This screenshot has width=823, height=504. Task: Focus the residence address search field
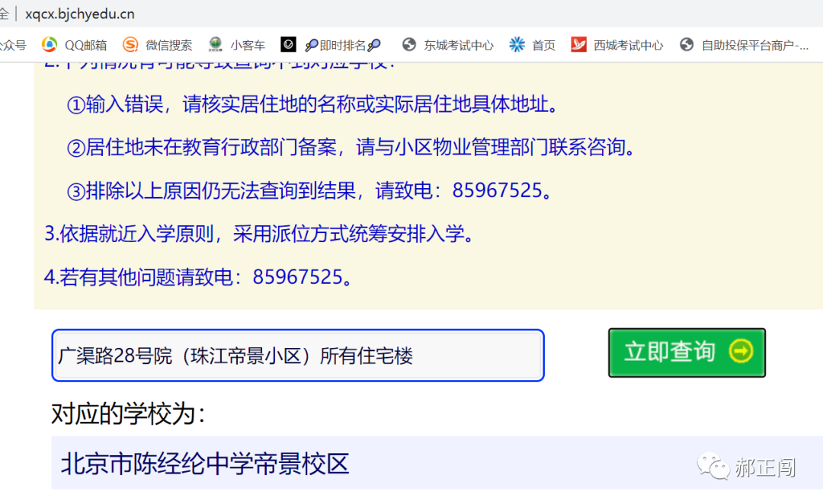tap(298, 356)
